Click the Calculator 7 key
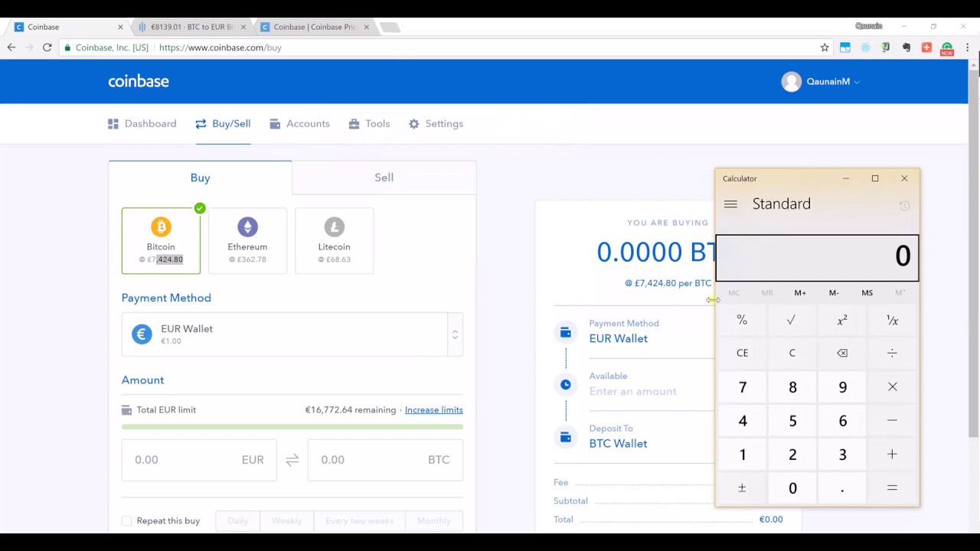Viewport: 980px width, 551px height. point(742,386)
